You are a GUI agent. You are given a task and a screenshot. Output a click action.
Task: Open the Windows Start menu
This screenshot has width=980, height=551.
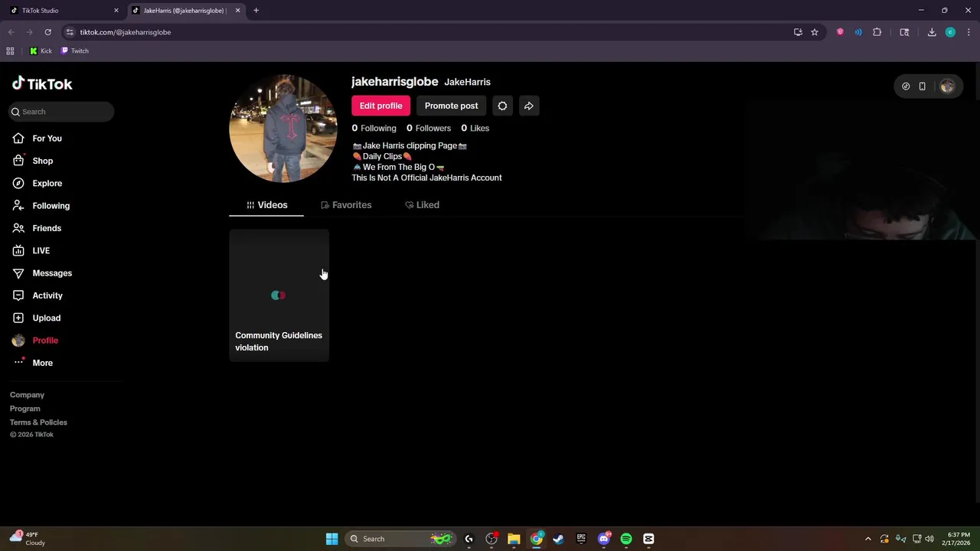pos(332,539)
